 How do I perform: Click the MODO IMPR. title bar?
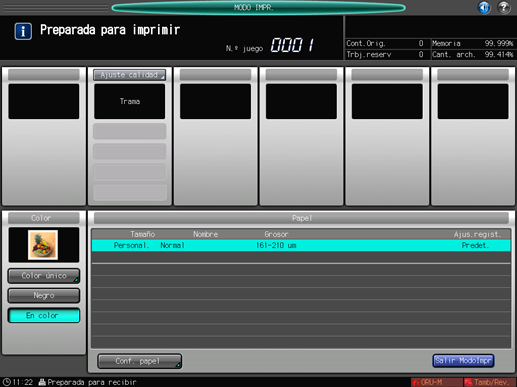[x=258, y=7]
